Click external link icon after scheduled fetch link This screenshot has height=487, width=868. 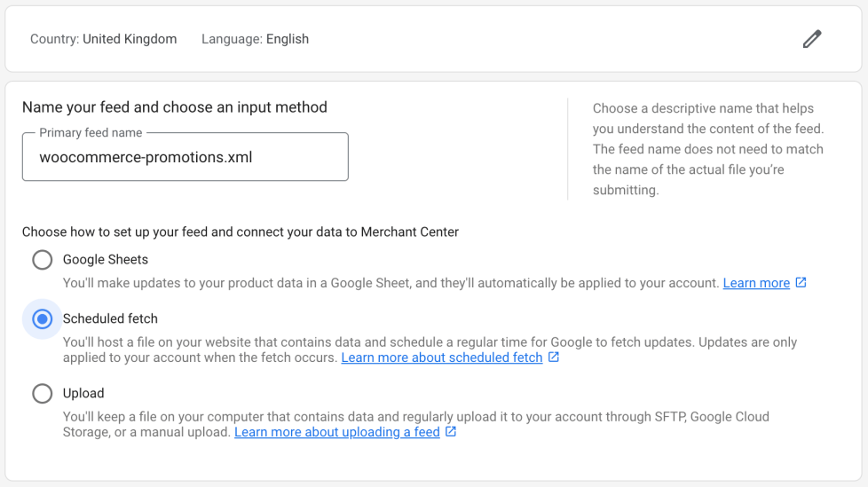tap(554, 357)
